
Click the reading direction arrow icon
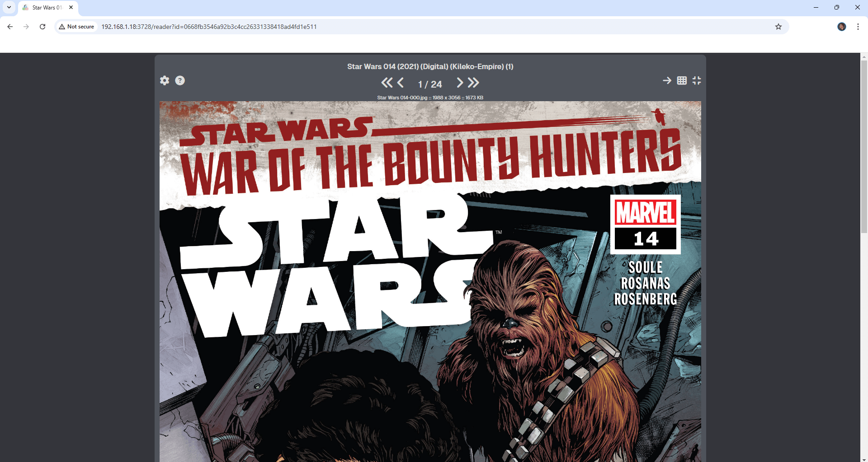[x=667, y=80]
